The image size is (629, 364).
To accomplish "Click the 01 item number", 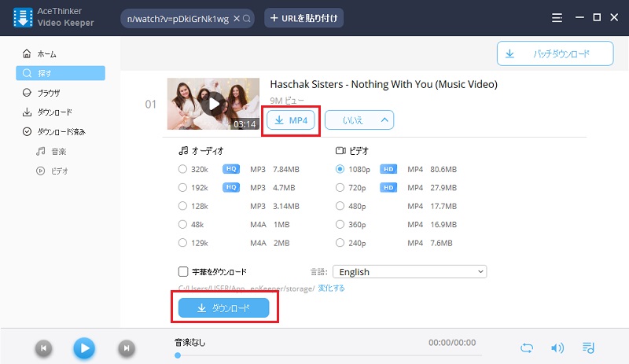I will (150, 105).
